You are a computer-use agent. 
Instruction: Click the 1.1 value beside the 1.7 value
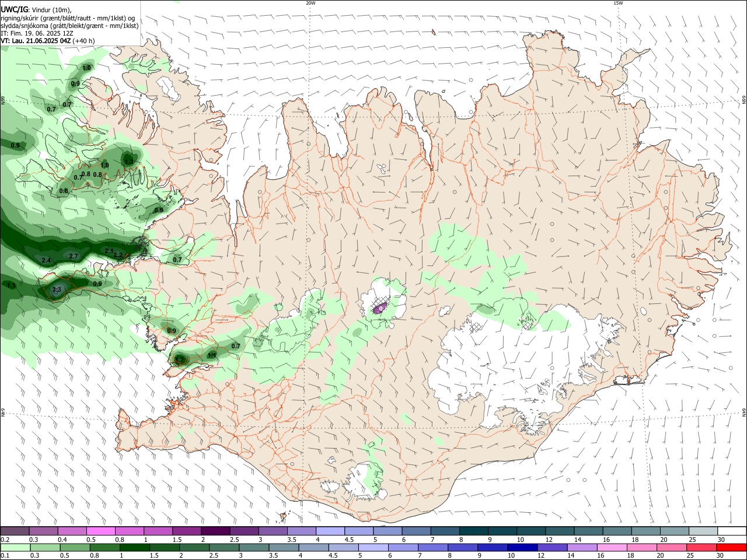pyautogui.click(x=212, y=355)
